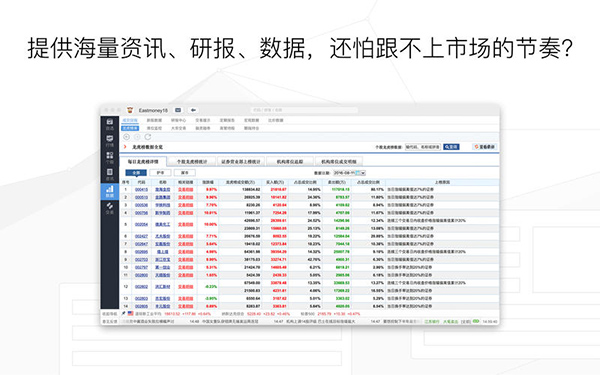Click row 3 stock name link
Image resolution: width=600 pixels, height=375 pixels.
[x=163, y=205]
